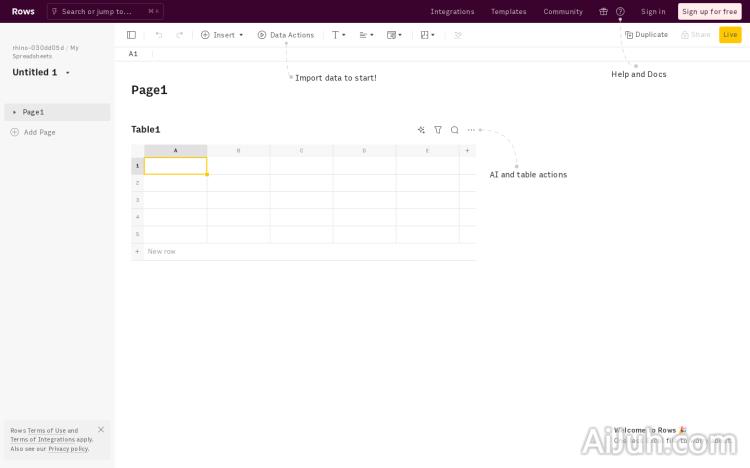Open the Templates menu
Viewport: 750px width, 468px height.
(508, 12)
